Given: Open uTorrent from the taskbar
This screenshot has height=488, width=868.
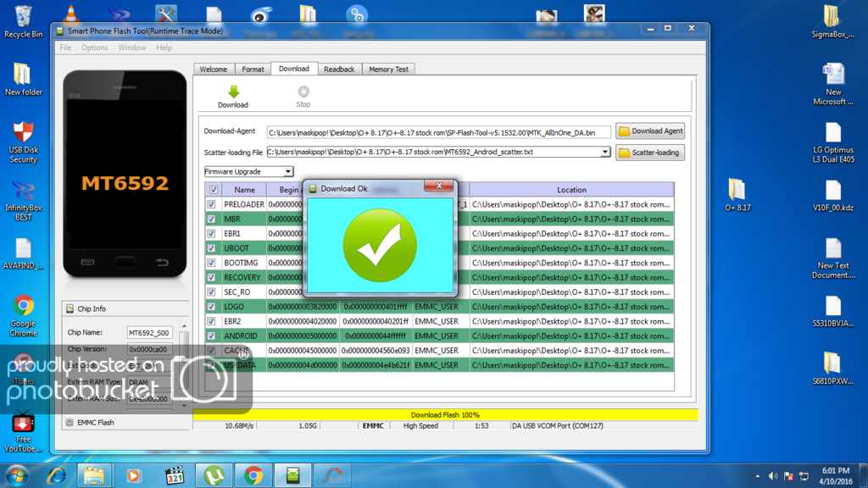Looking at the screenshot, I should click(x=214, y=476).
